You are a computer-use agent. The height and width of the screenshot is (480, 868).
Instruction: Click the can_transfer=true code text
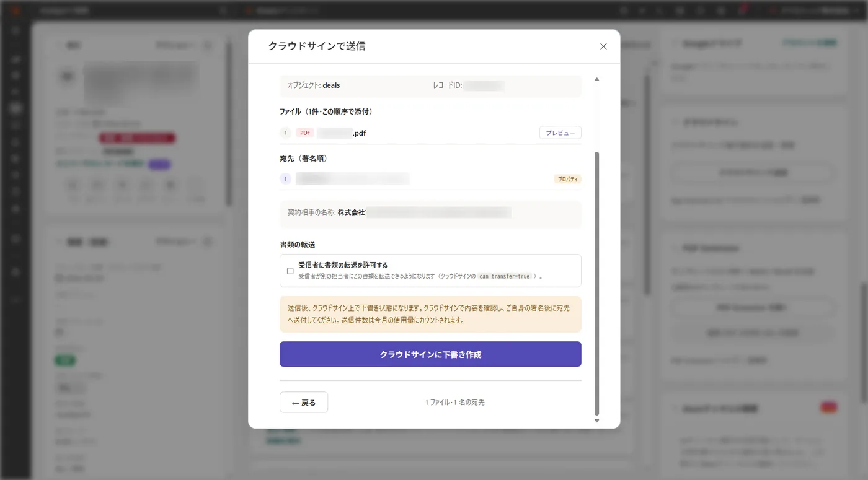click(505, 276)
